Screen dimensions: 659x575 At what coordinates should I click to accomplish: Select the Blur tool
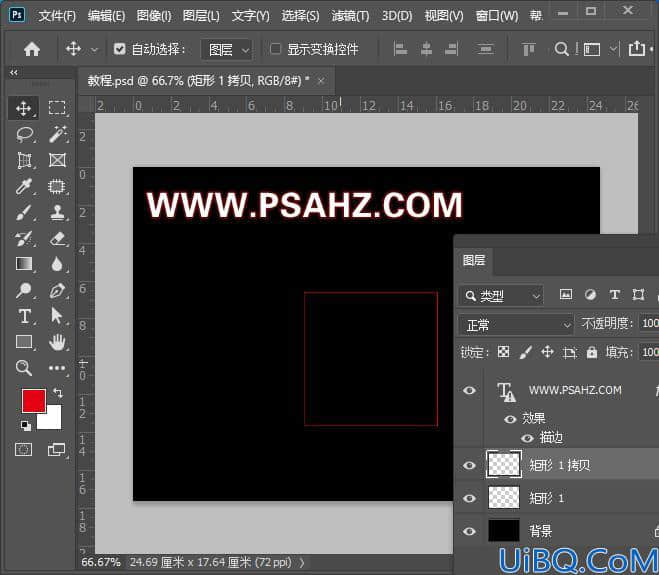click(57, 264)
